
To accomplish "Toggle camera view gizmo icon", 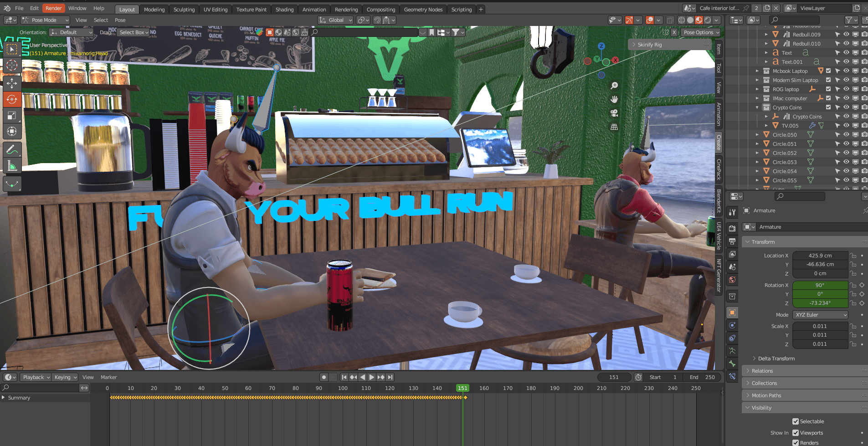I will [614, 113].
